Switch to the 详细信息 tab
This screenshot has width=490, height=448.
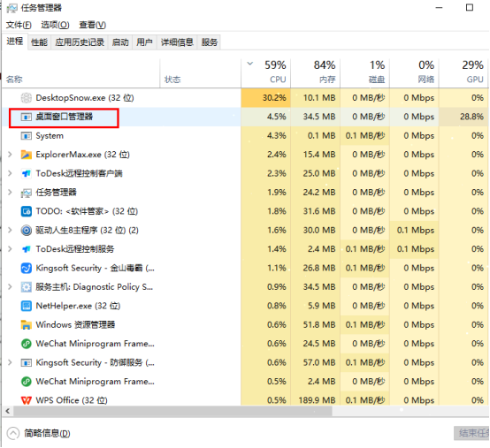[x=177, y=42]
